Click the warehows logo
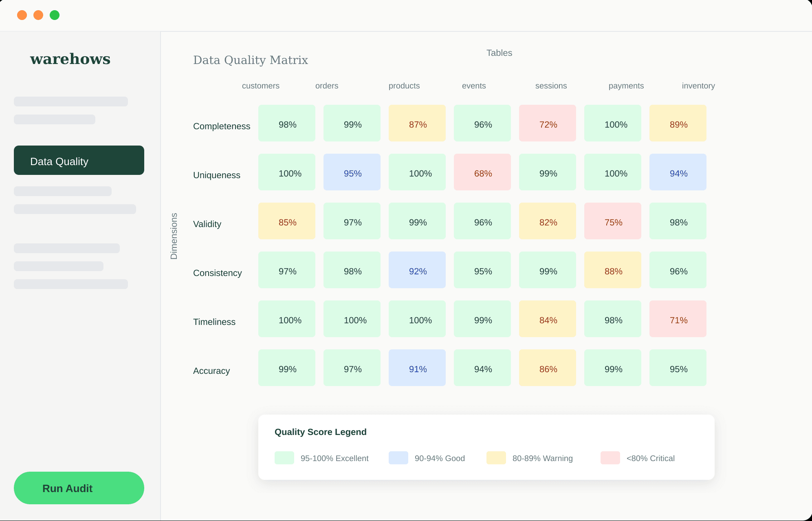Screen dimensions: 812x521 [70, 59]
